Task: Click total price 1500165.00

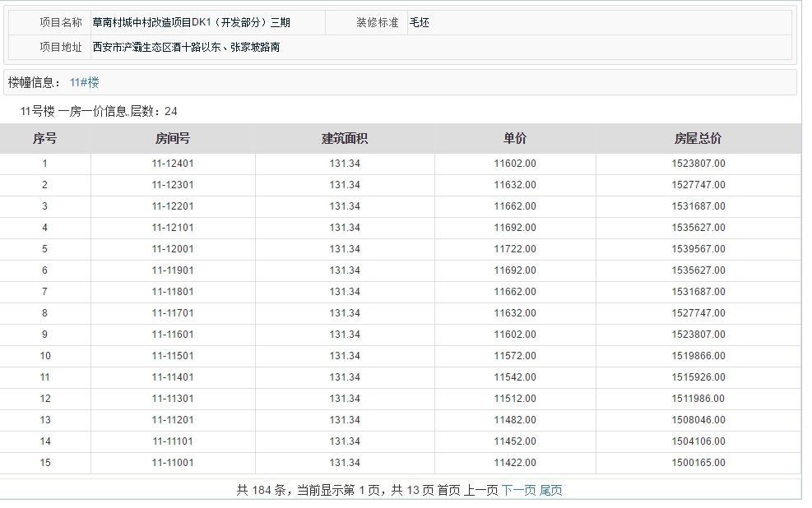Action: [698, 463]
